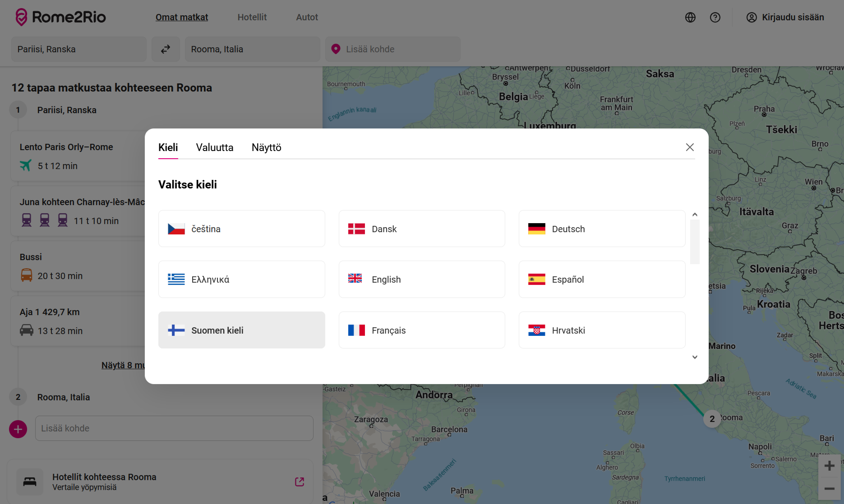
Task: Choose Deutsch language option
Action: tap(601, 229)
